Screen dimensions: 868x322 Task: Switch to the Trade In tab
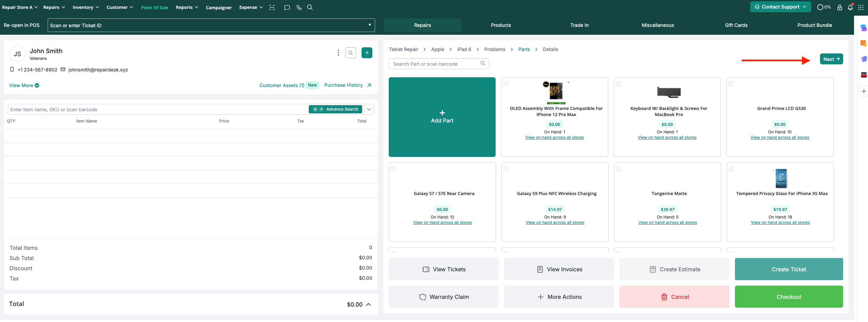pos(579,25)
